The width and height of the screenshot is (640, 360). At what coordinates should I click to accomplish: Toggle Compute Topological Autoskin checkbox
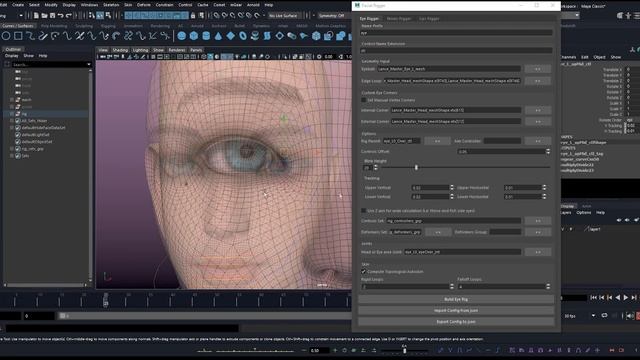coord(363,271)
